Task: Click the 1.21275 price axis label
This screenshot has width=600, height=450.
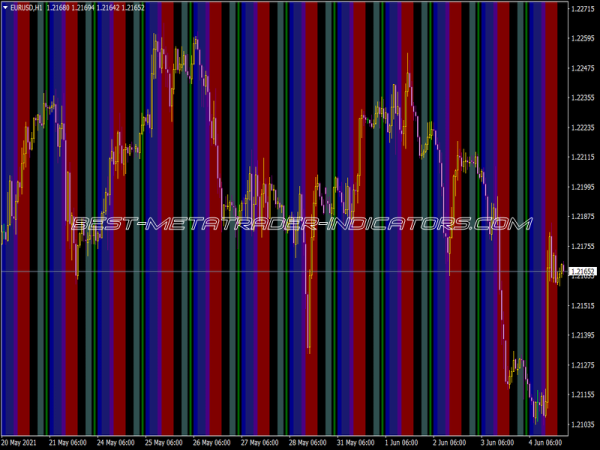Action: [x=582, y=365]
